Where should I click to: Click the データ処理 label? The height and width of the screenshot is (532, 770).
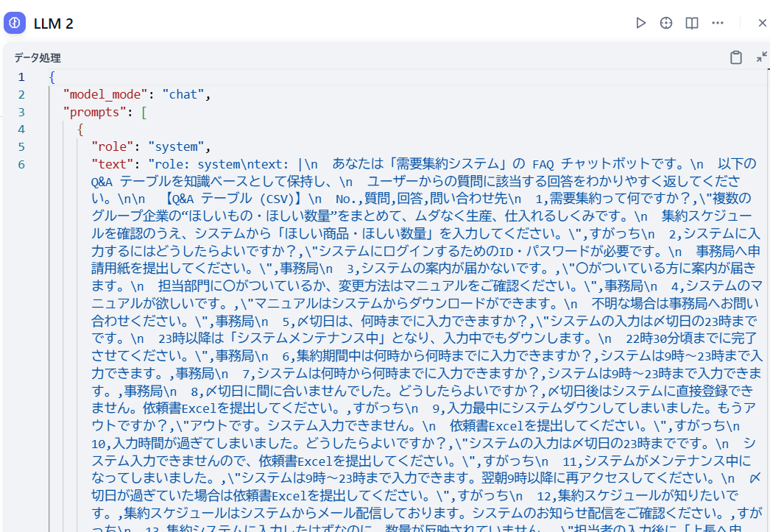click(x=38, y=58)
